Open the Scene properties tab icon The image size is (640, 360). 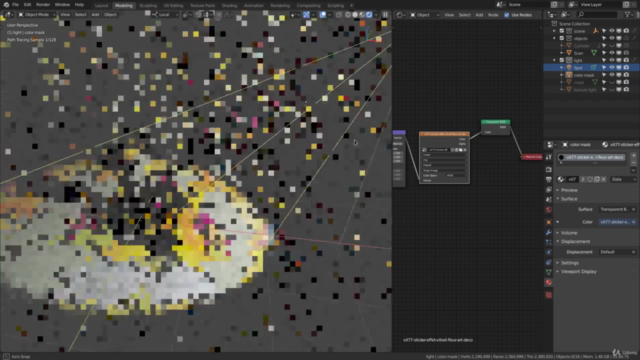pyautogui.click(x=549, y=200)
